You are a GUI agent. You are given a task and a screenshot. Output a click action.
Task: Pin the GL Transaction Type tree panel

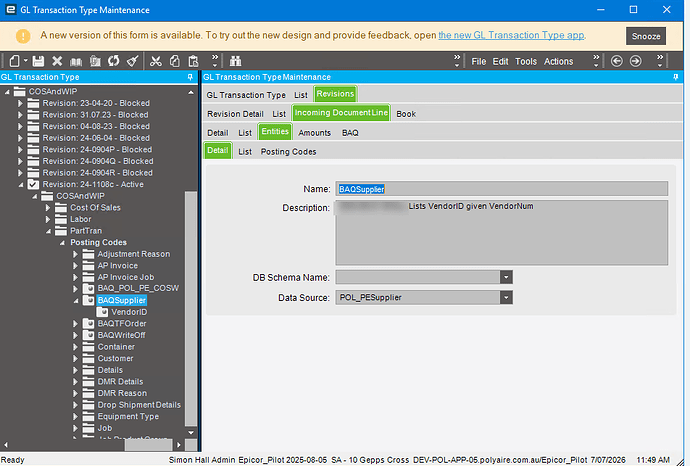click(190, 77)
